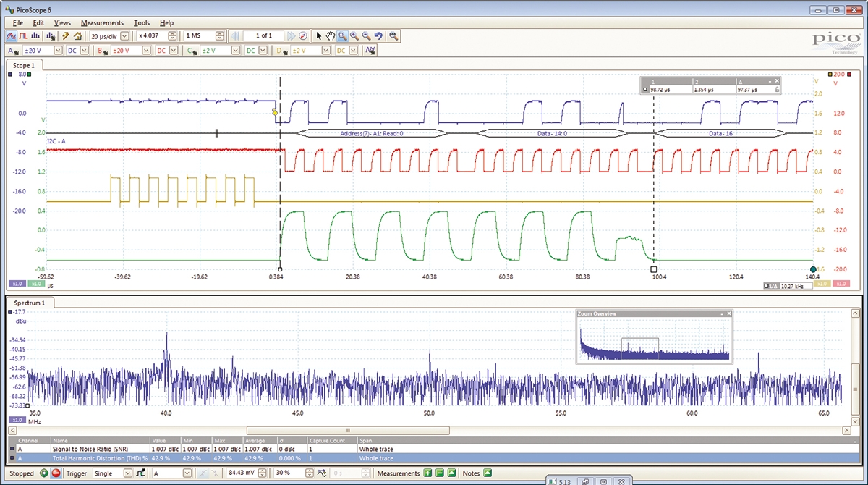Click the Home icon

[x=77, y=35]
